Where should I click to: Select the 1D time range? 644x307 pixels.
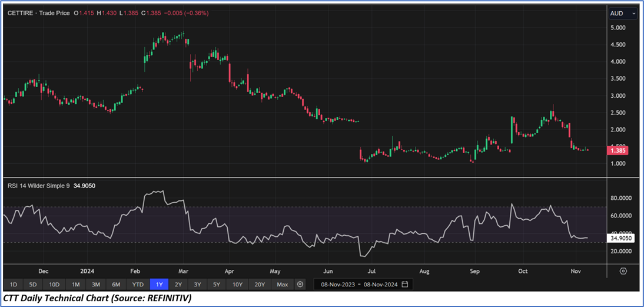pyautogui.click(x=14, y=285)
